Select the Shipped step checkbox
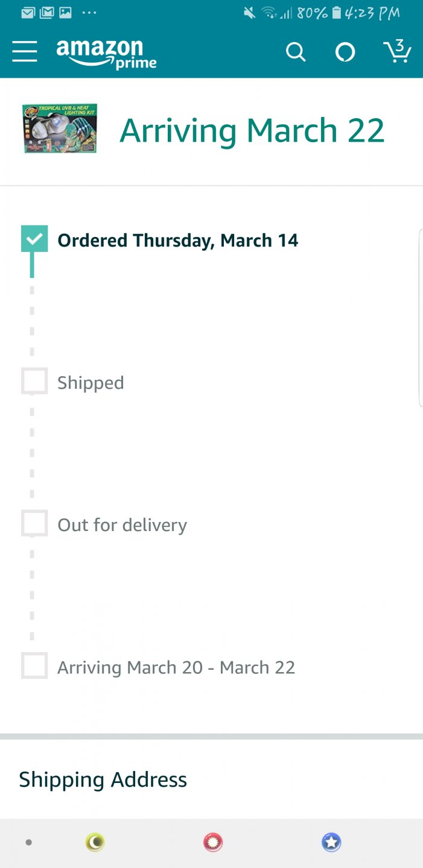The height and width of the screenshot is (868, 423). click(x=34, y=382)
